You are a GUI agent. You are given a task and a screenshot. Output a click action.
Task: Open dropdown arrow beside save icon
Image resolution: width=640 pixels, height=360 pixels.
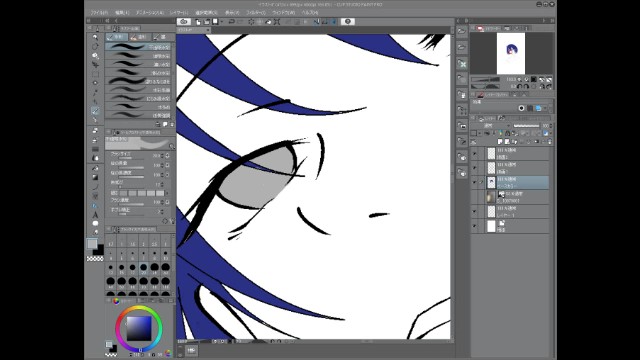[x=222, y=22]
